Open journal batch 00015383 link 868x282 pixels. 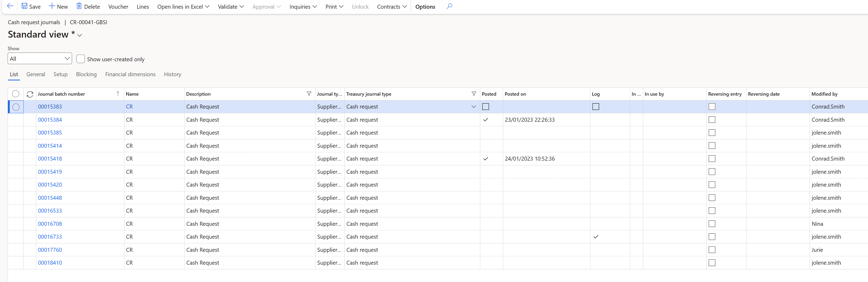pyautogui.click(x=50, y=107)
